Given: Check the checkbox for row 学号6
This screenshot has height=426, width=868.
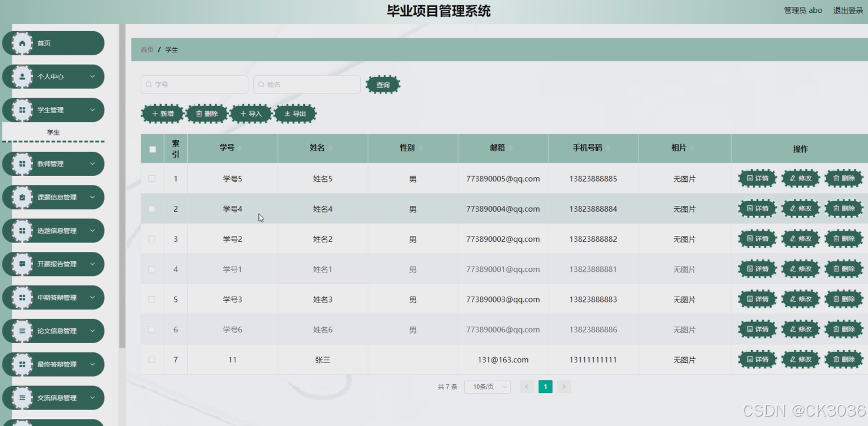Looking at the screenshot, I should [152, 330].
